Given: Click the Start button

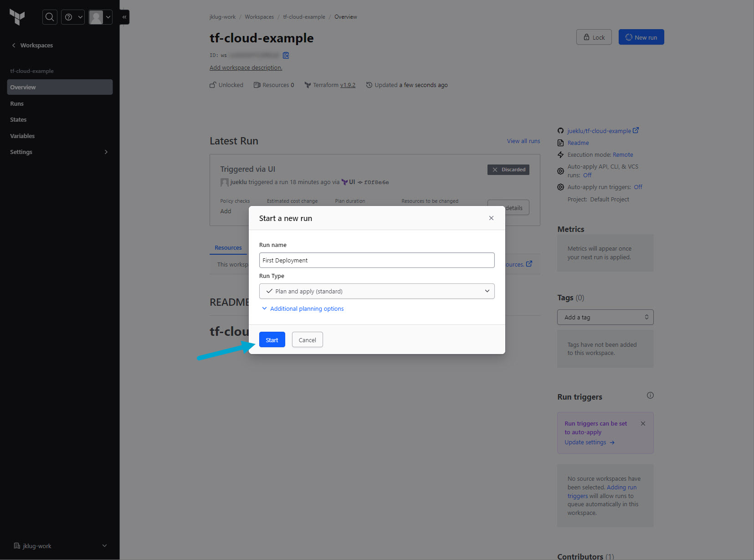Looking at the screenshot, I should [x=272, y=340].
